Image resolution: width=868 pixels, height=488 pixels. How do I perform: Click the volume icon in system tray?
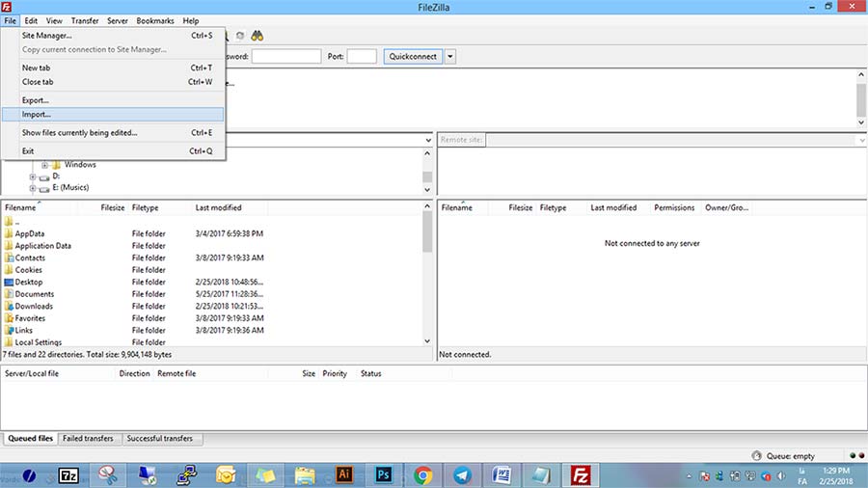pos(781,475)
